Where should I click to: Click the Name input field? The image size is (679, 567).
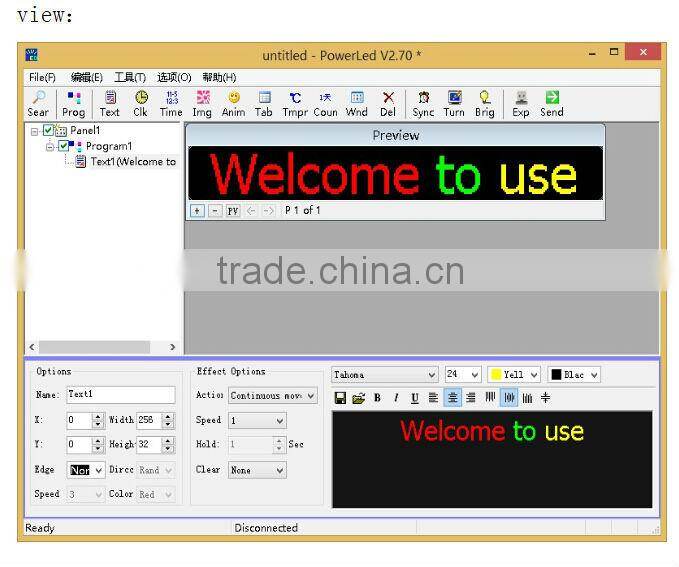[120, 395]
